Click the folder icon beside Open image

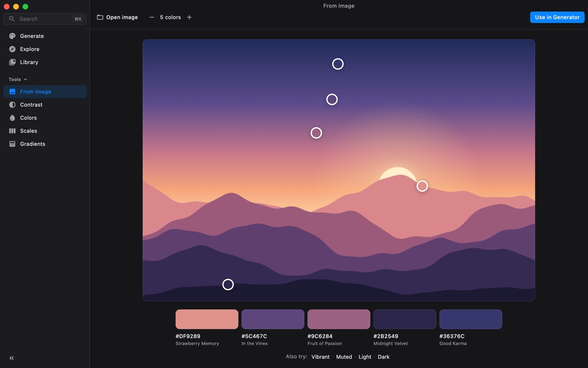[100, 17]
